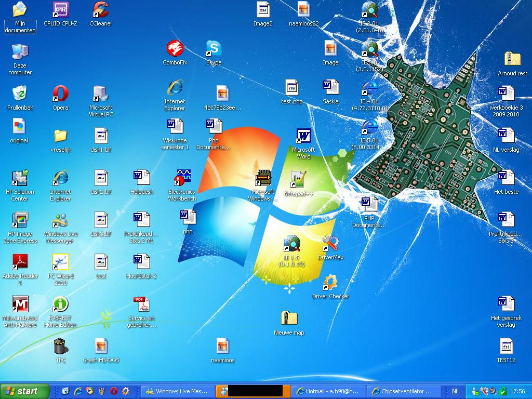Switch to the Windows Live Mes... taskbar button
Image resolution: width=532 pixels, height=399 pixels.
(x=178, y=391)
